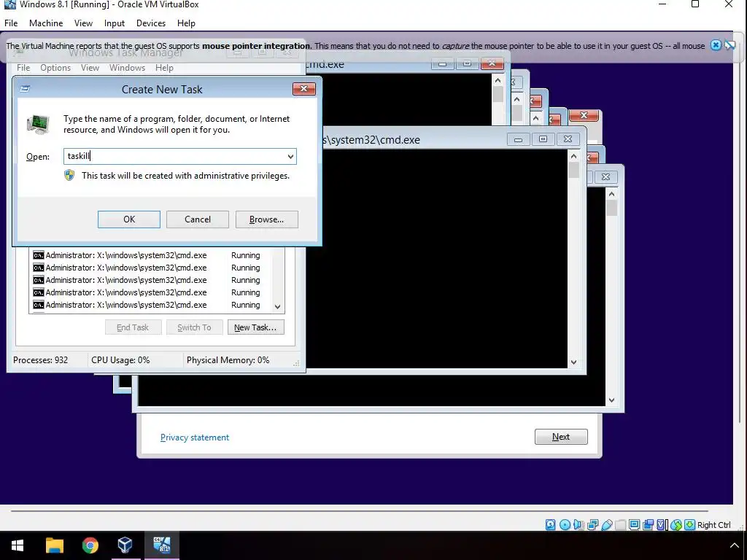Viewport: 747px width, 560px height.
Task: Open VirtualBox Devices menu
Action: point(151,23)
